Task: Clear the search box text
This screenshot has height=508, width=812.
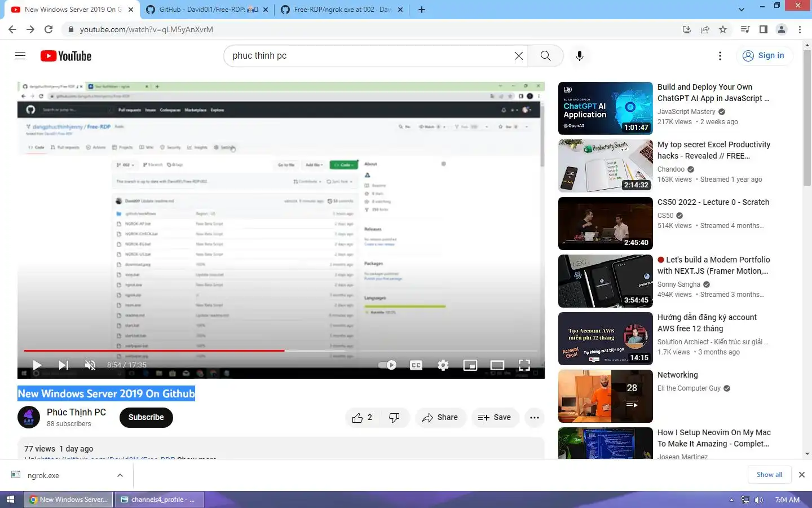Action: click(x=518, y=55)
